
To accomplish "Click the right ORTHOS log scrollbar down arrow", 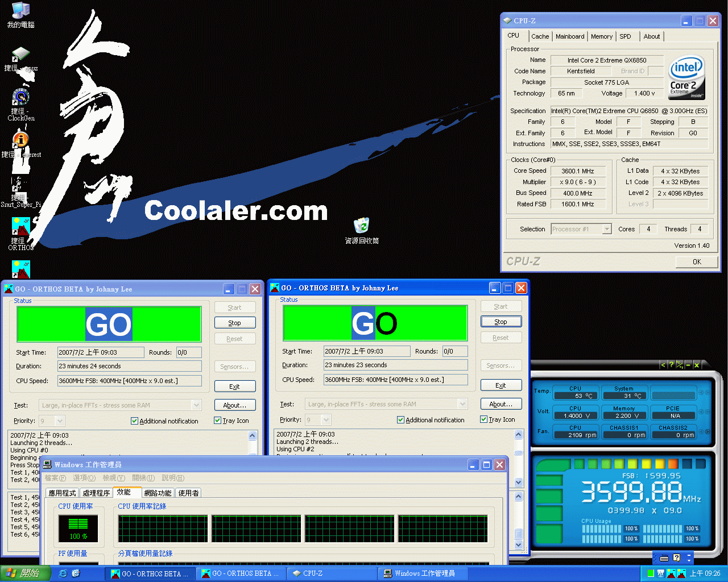I will pyautogui.click(x=519, y=483).
